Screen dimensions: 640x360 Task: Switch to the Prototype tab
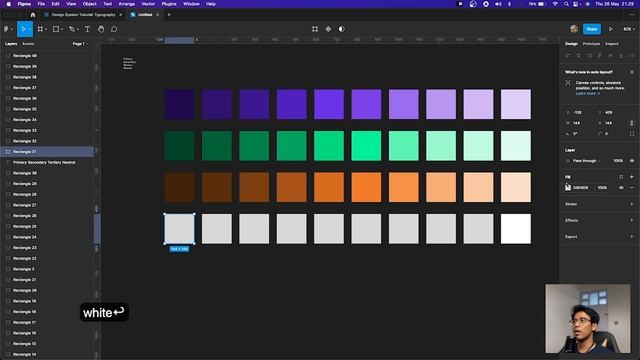point(591,44)
